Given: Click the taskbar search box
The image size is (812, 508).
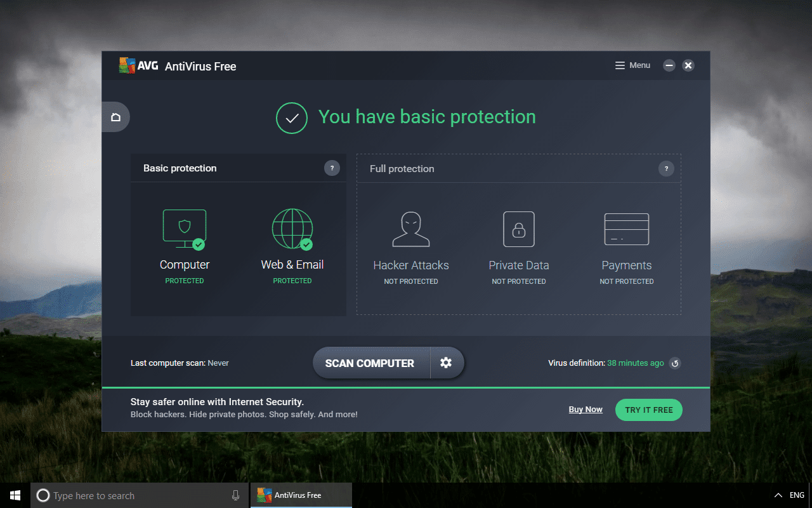Looking at the screenshot, I should coord(140,495).
